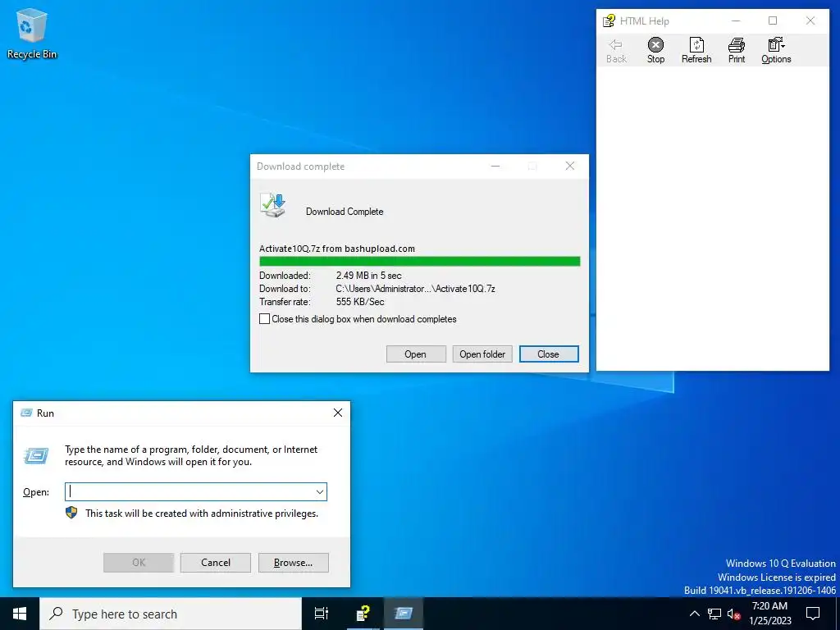Click the Run program icon beside description

coord(36,455)
